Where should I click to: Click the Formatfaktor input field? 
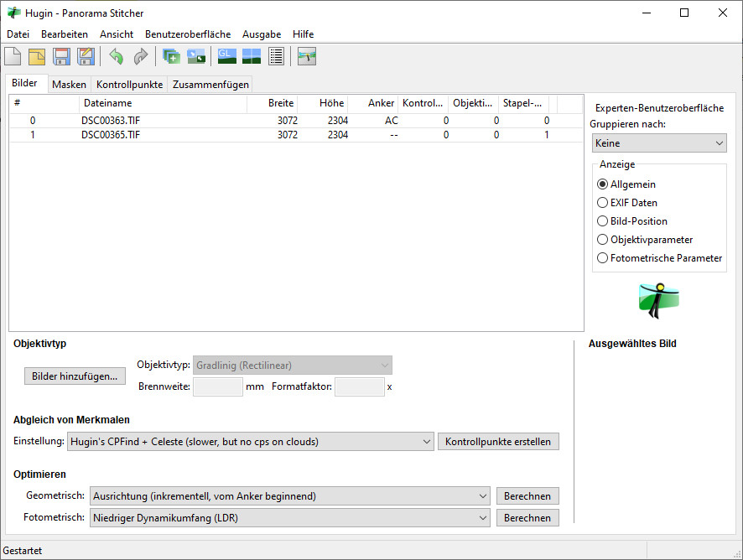(360, 386)
